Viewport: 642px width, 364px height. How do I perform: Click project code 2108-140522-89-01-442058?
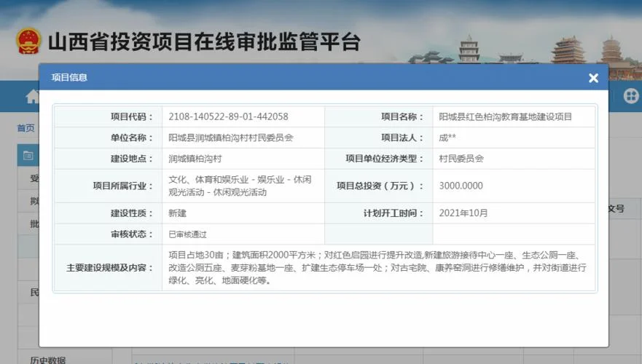tap(229, 116)
